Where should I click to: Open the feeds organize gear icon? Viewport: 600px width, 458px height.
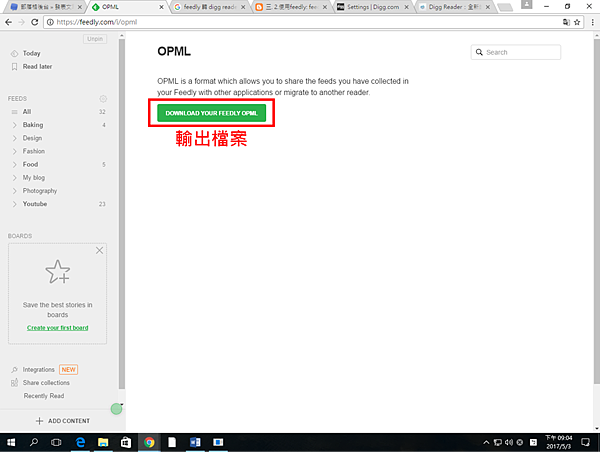pyautogui.click(x=103, y=99)
